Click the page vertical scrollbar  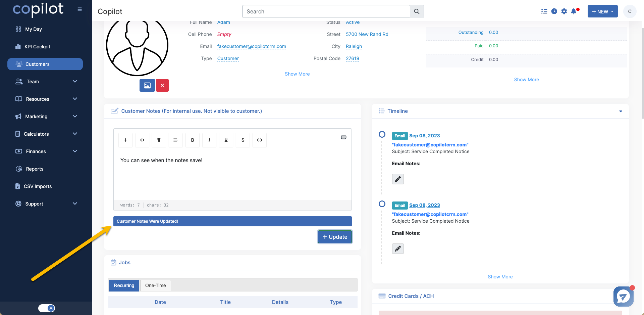pyautogui.click(x=642, y=74)
